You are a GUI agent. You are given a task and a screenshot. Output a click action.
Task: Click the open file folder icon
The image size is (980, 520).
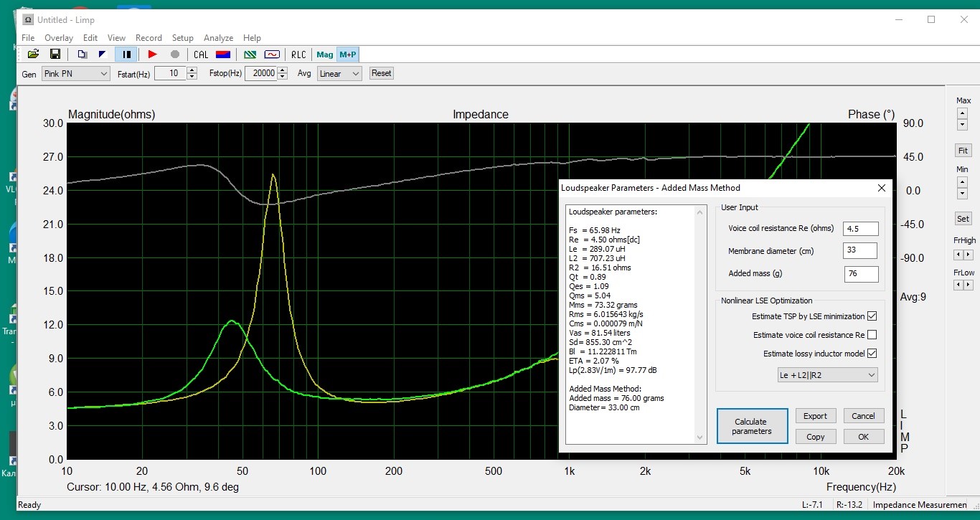click(33, 55)
